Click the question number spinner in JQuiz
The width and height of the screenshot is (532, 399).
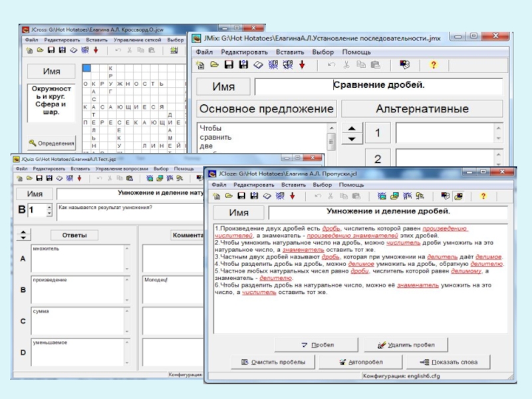[x=49, y=210]
